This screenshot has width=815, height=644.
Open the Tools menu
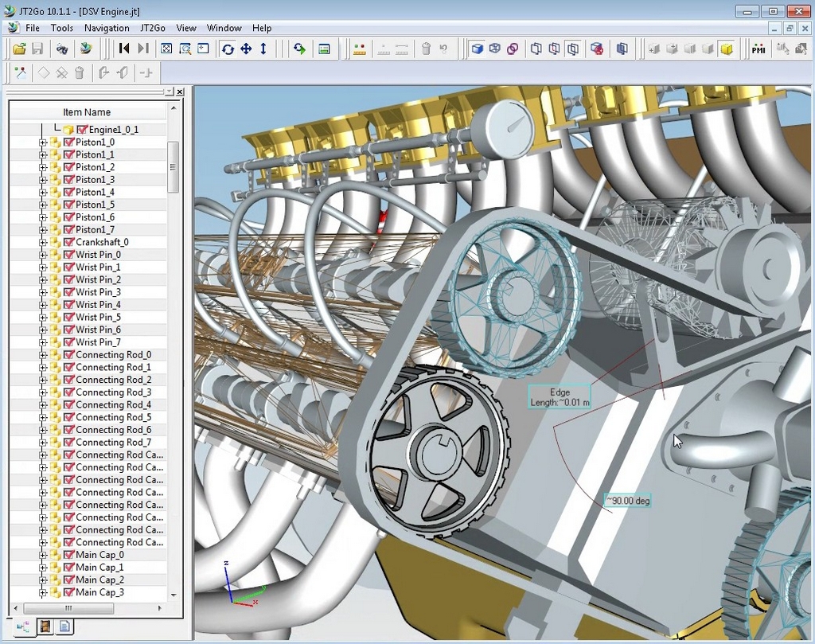click(x=62, y=28)
